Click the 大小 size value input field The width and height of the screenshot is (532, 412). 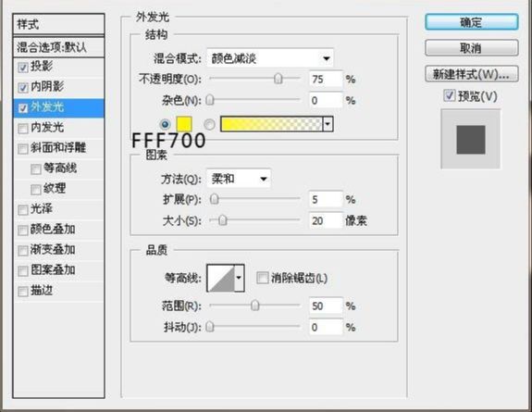326,220
